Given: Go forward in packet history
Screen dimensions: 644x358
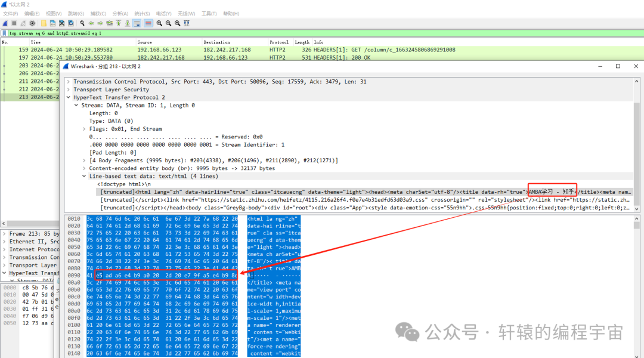Looking at the screenshot, I should pyautogui.click(x=100, y=23).
